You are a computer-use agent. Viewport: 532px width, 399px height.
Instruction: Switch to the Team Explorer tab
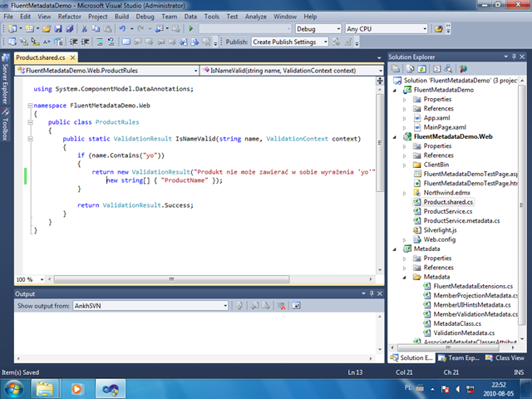tap(459, 357)
